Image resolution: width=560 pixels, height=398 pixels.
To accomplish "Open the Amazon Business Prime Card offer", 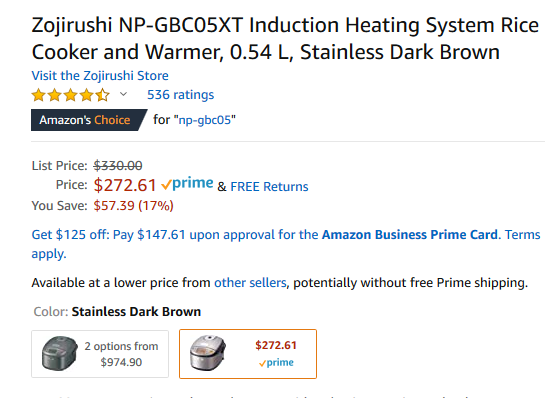I will (x=410, y=235).
